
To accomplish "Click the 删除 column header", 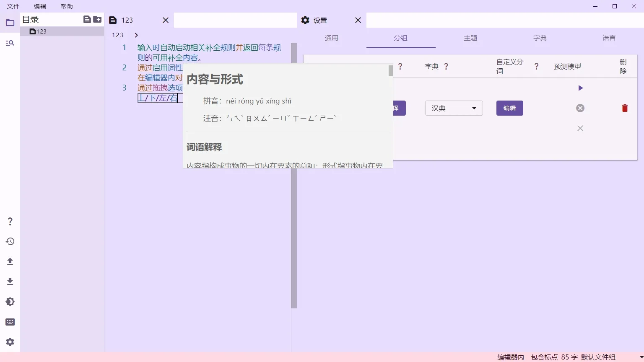I will pos(623,66).
